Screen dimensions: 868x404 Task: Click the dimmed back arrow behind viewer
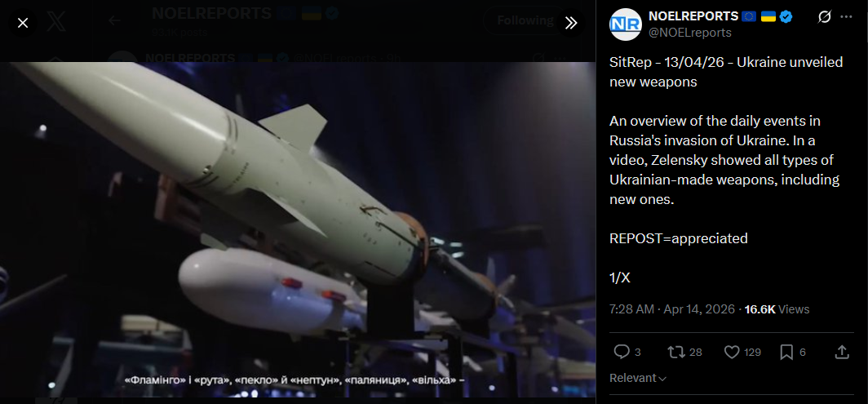pyautogui.click(x=114, y=21)
